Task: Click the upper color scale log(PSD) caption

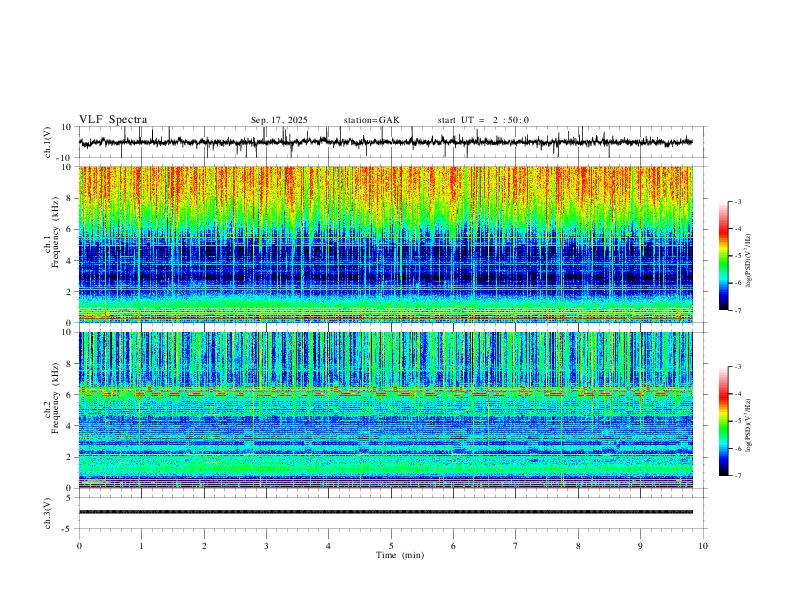Action: click(x=748, y=261)
